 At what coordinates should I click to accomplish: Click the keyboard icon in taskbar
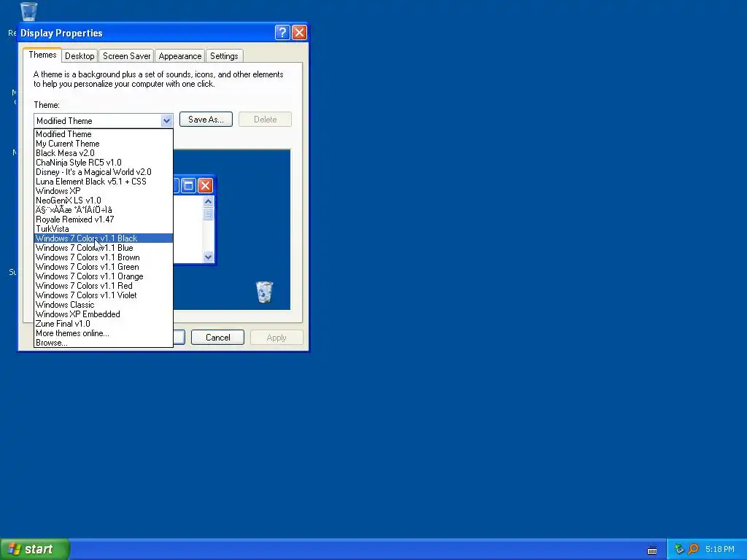tap(652, 550)
